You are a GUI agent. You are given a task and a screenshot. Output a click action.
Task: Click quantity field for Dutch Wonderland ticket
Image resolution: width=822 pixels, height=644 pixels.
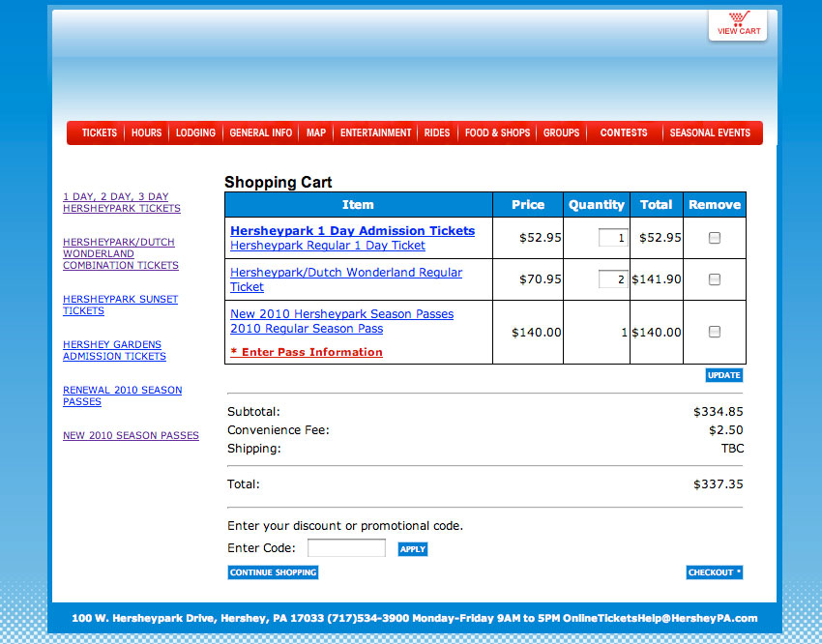(613, 279)
